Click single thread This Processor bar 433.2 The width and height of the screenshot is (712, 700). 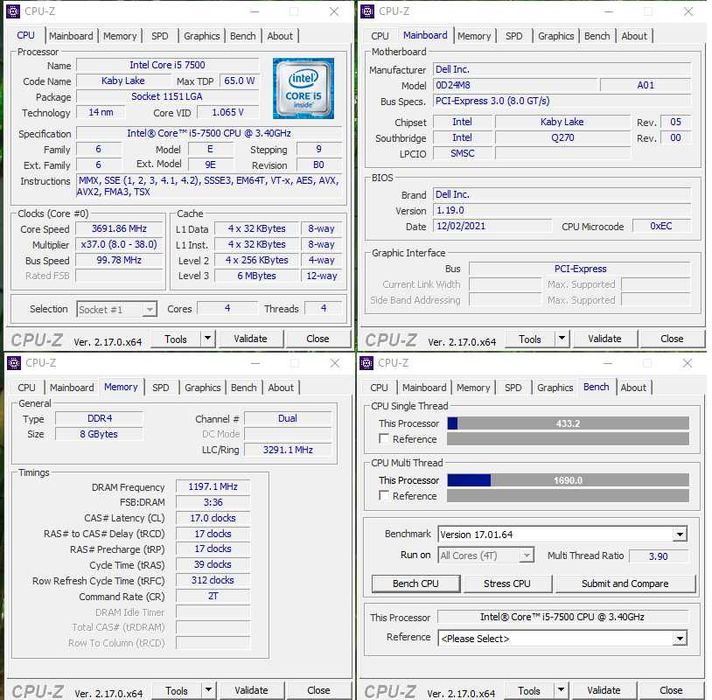(568, 424)
